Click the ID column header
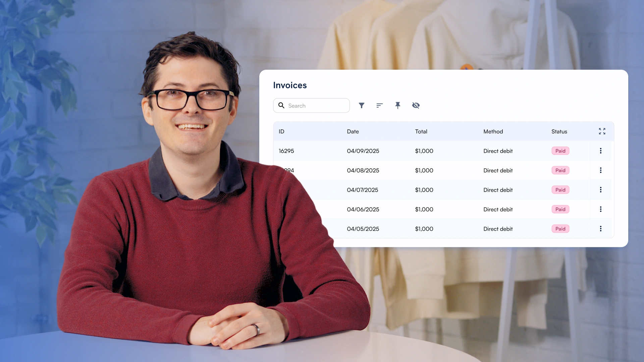Screen dimensions: 644x362 281,131
